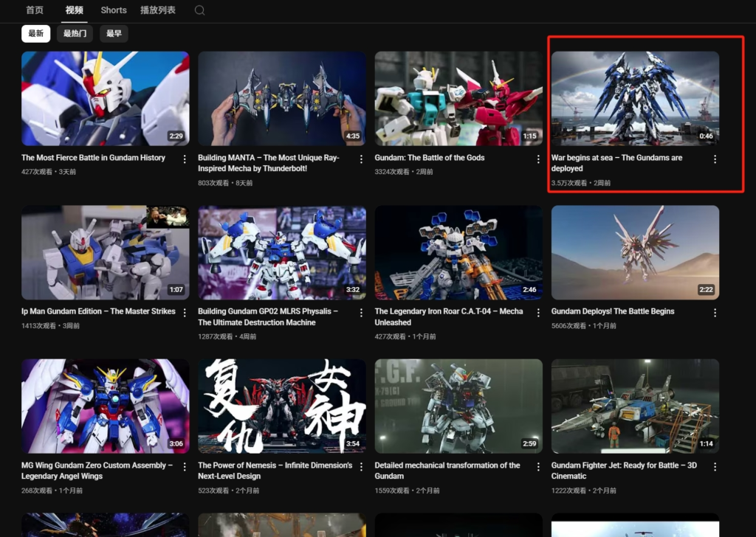This screenshot has width=756, height=537.
Task: Click the '3324次观看 • 2周前' text
Action: tap(404, 171)
